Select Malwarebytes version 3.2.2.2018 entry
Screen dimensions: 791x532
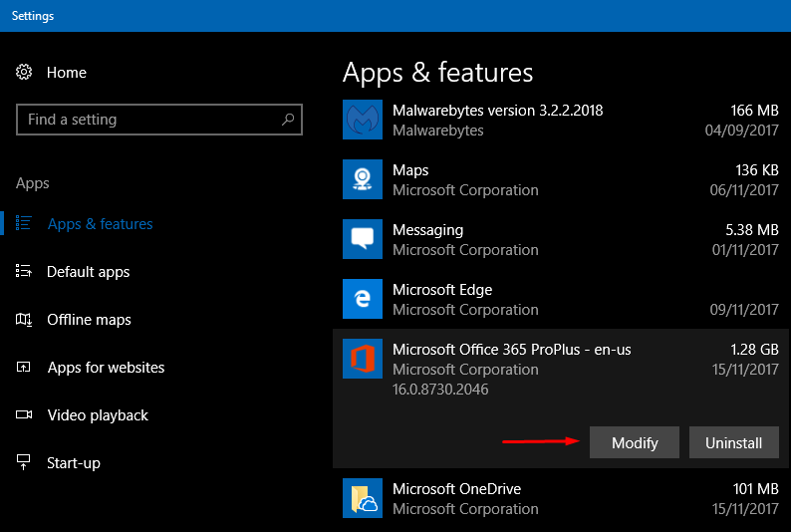(x=498, y=110)
